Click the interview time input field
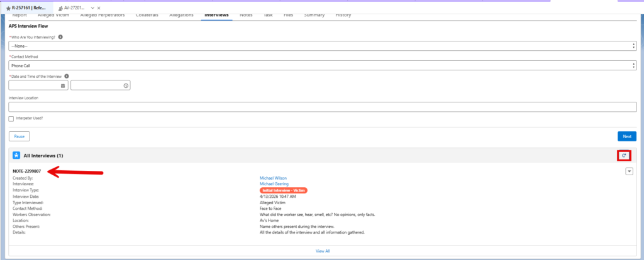Screen dimensions: 644x260 (x=101, y=85)
